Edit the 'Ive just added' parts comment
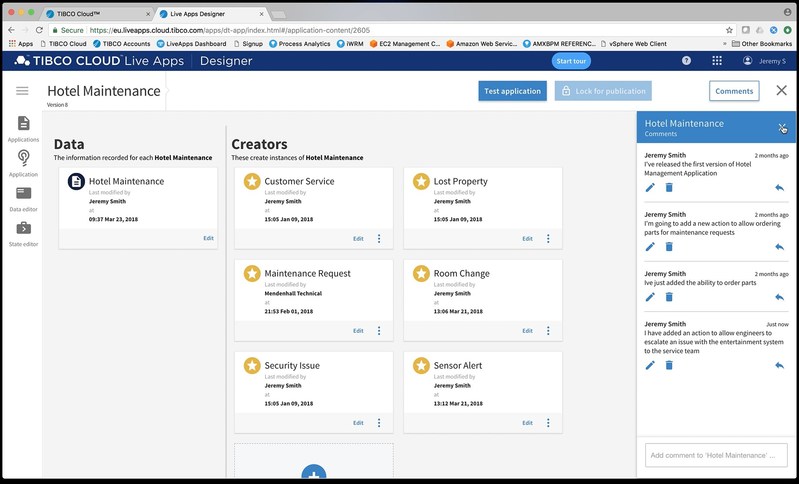The width and height of the screenshot is (799, 484). [x=650, y=297]
